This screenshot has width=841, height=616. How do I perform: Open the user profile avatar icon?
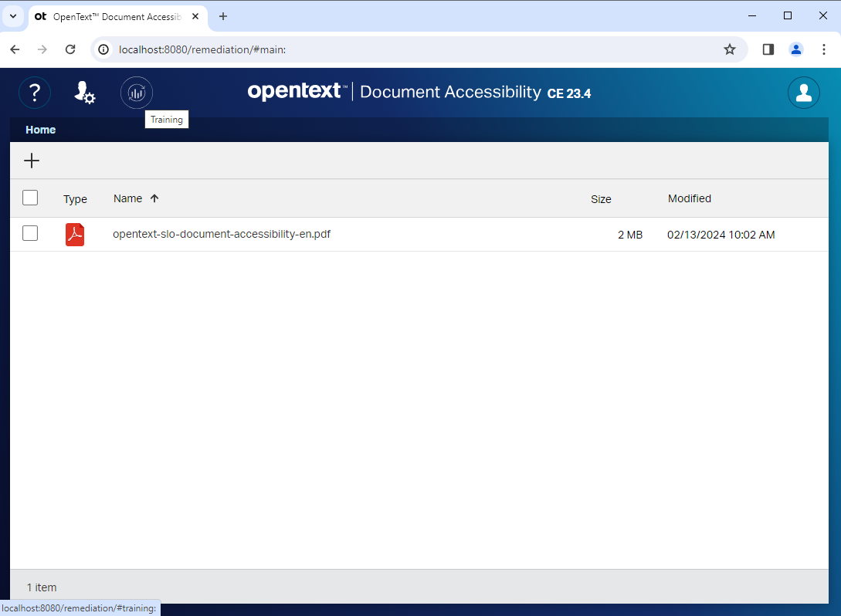(803, 93)
